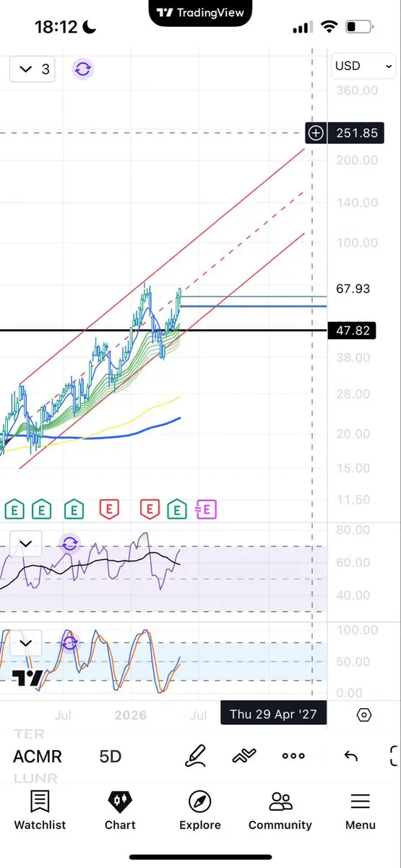Screen dimensions: 401x868
Task: Tap the cellular signal bars icon
Action: click(301, 28)
